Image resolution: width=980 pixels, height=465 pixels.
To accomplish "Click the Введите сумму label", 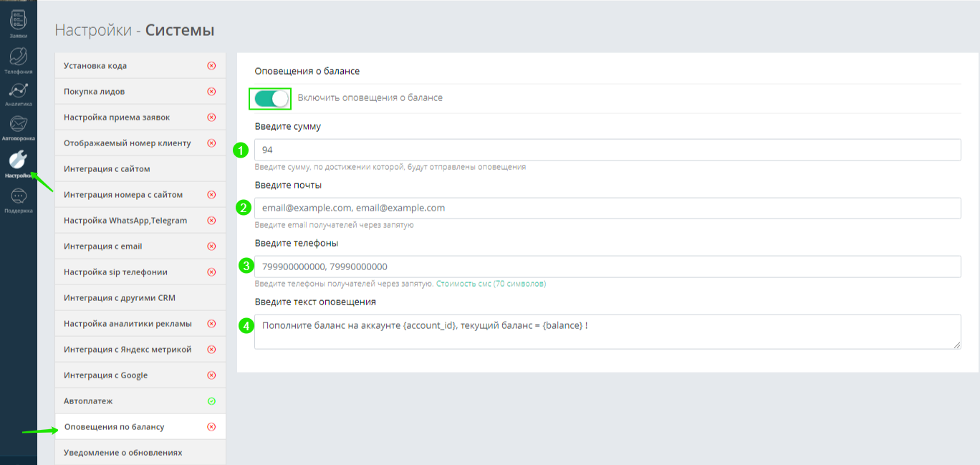I will pos(288,127).
